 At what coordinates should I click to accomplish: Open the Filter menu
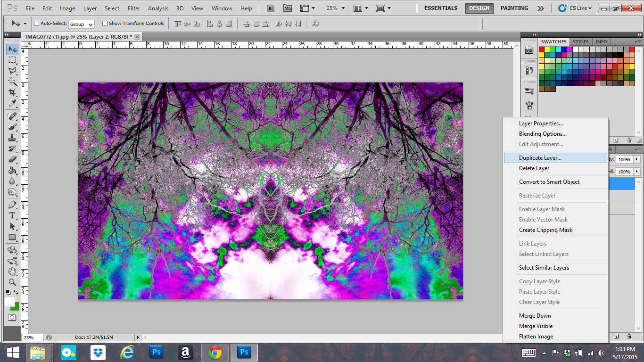[x=134, y=8]
